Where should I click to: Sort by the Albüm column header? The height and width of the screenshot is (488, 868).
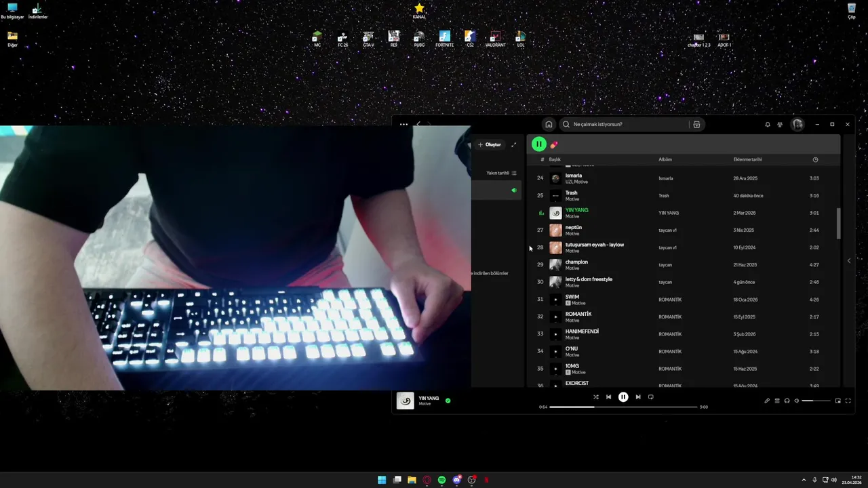pos(665,159)
